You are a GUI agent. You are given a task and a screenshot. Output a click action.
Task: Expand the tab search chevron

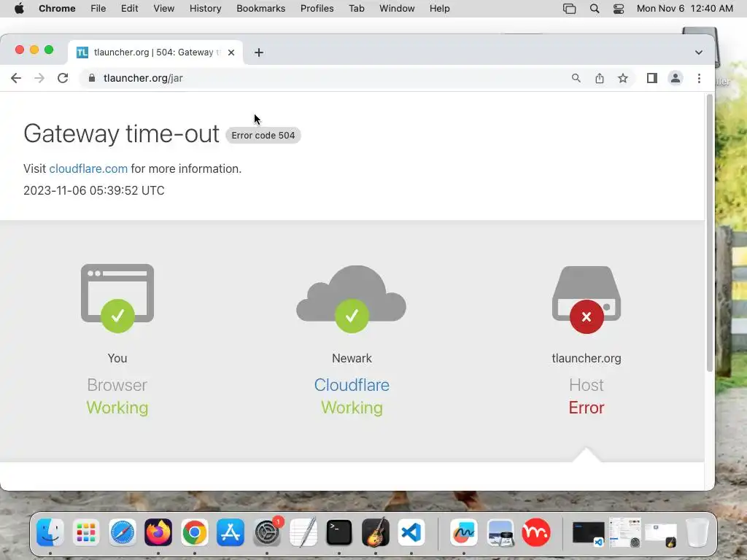pos(698,52)
